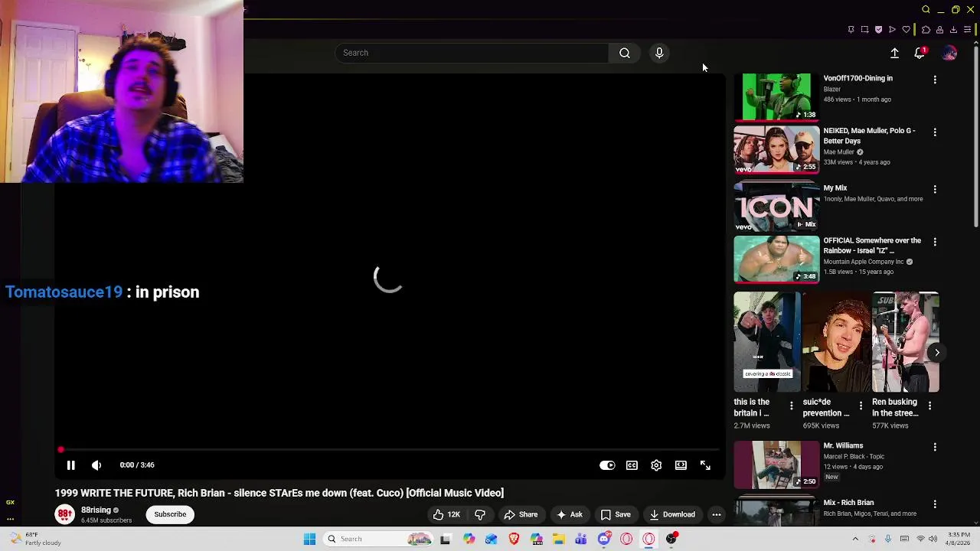The width and height of the screenshot is (980, 551).
Task: Open options for 'Ren busking' short
Action: 929,406
